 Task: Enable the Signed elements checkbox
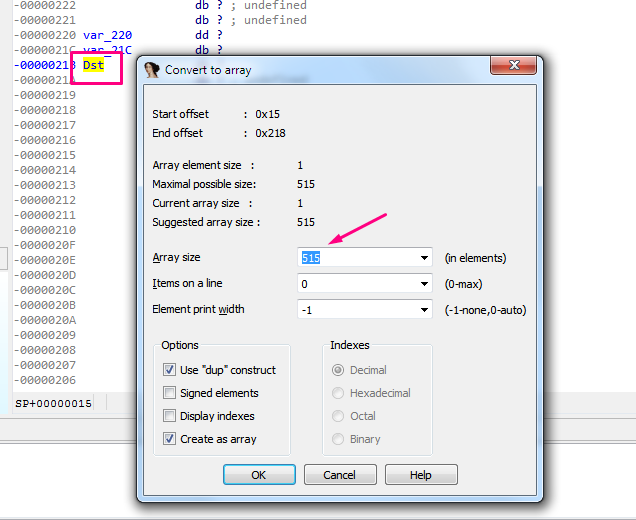[x=169, y=393]
